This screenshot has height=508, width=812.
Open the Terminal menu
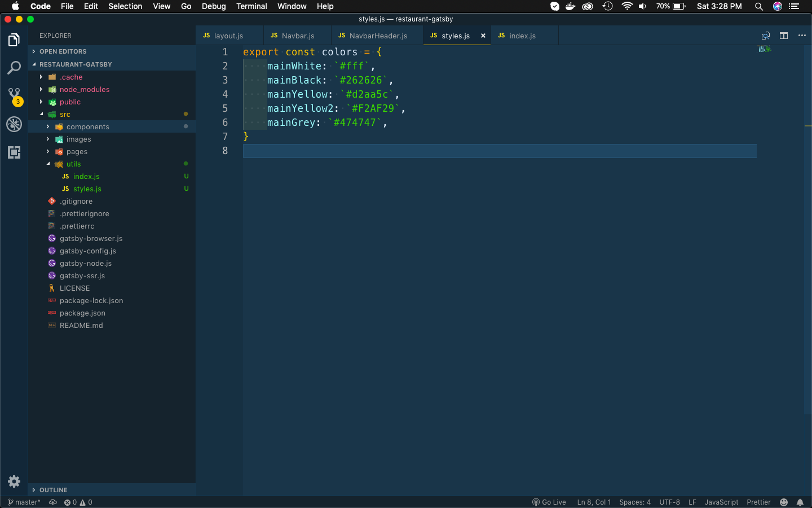click(x=251, y=6)
